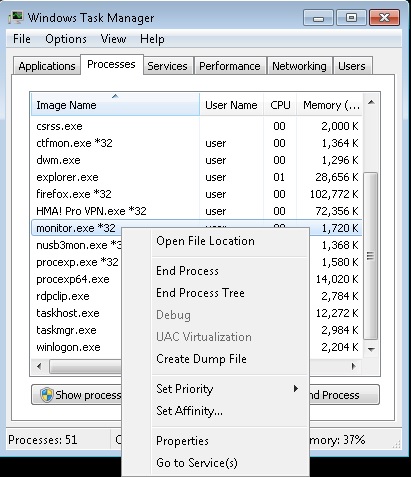Sort by Image Name column header
Viewport: 411px width, 477px height.
point(115,105)
